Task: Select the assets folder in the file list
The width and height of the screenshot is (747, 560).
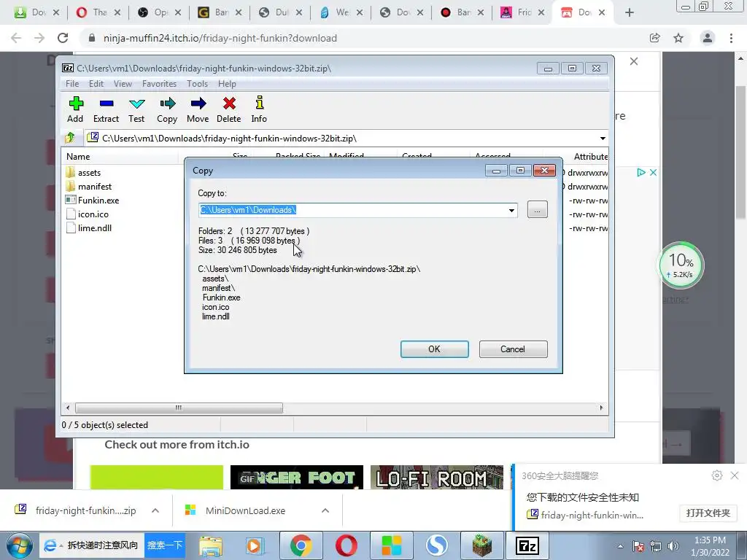Action: click(x=89, y=172)
